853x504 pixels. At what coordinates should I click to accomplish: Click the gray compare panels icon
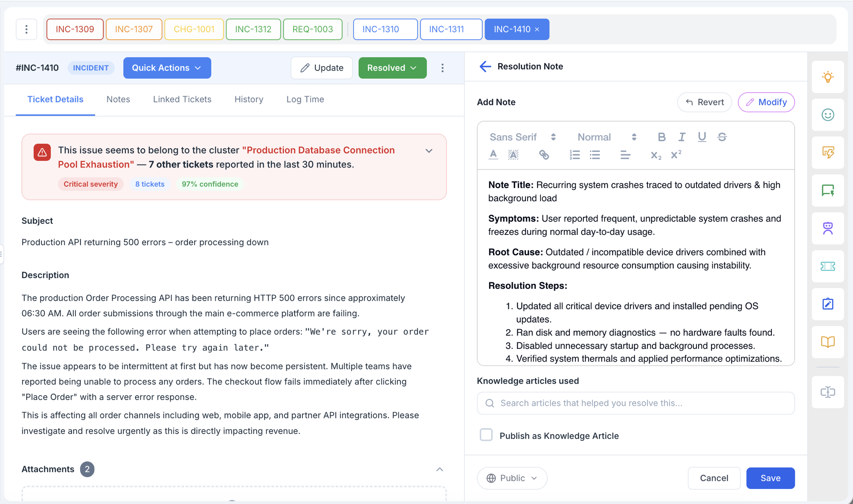828,392
